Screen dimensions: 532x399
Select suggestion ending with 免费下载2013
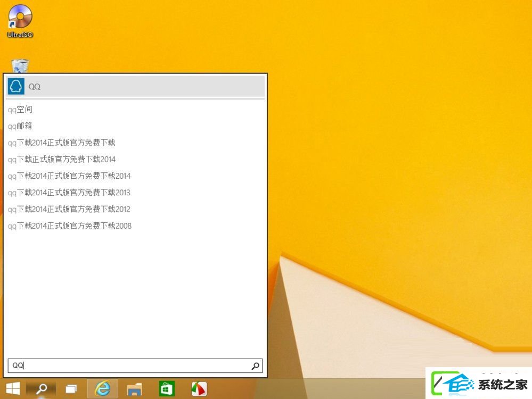coord(69,193)
